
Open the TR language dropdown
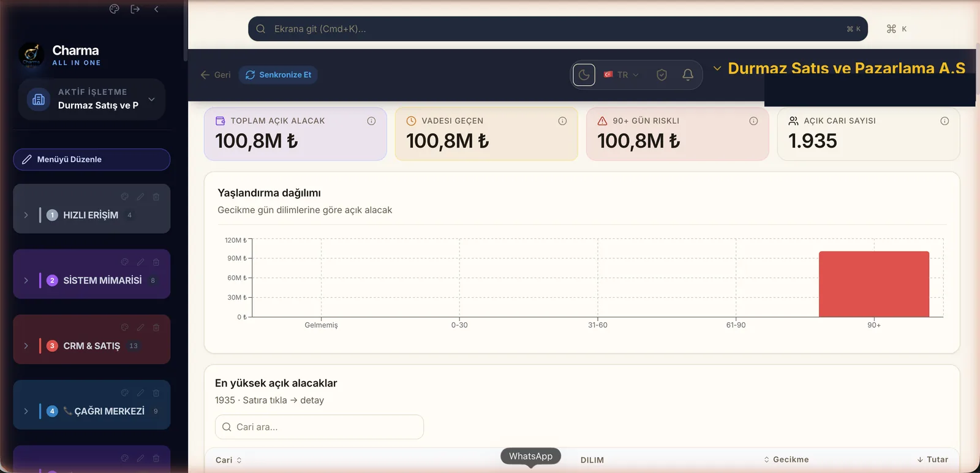point(622,75)
